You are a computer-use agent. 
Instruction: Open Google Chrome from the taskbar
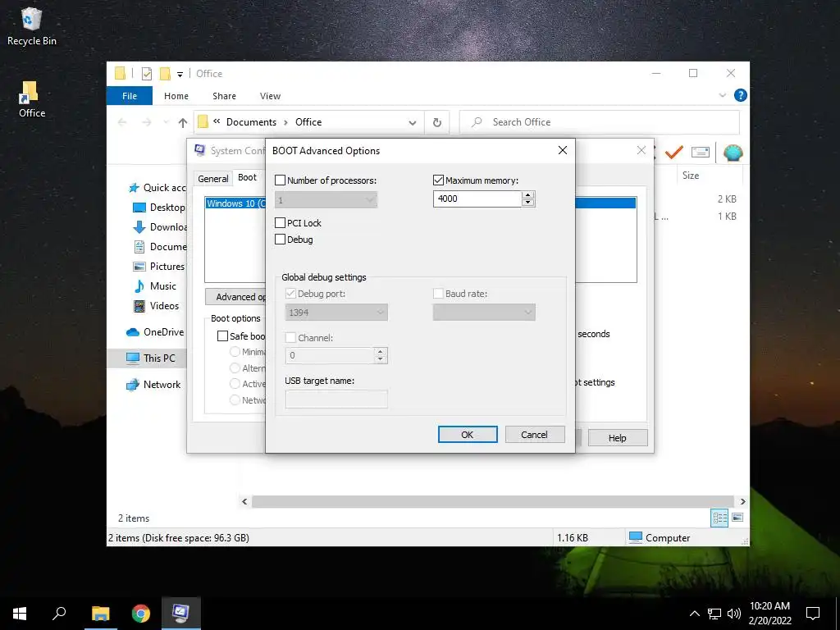tap(141, 614)
